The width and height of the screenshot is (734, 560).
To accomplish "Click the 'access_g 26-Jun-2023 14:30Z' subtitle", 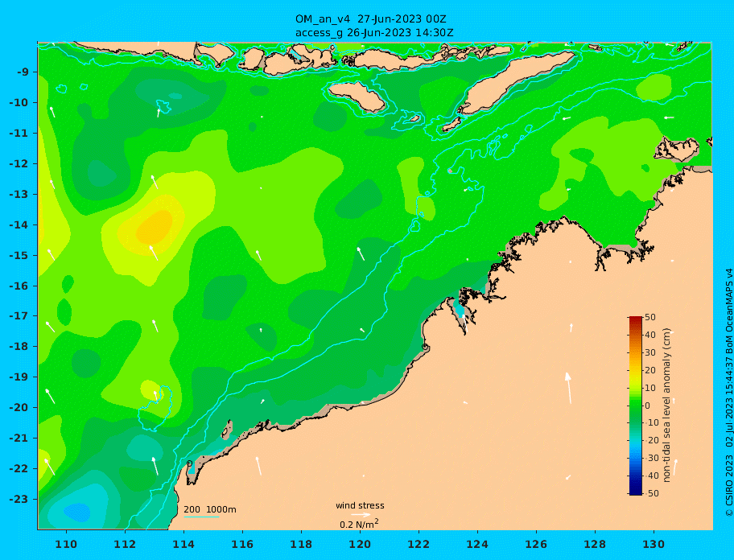I will tap(374, 33).
